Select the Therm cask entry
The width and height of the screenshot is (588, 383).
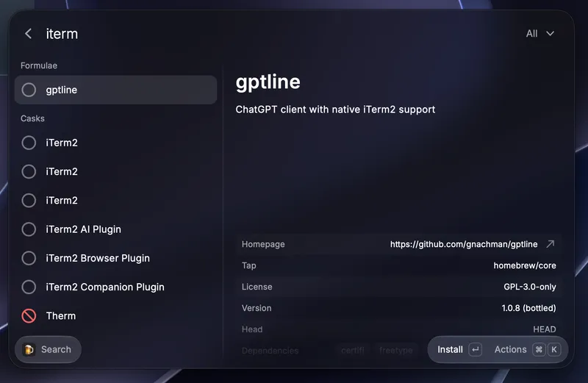(x=115, y=316)
